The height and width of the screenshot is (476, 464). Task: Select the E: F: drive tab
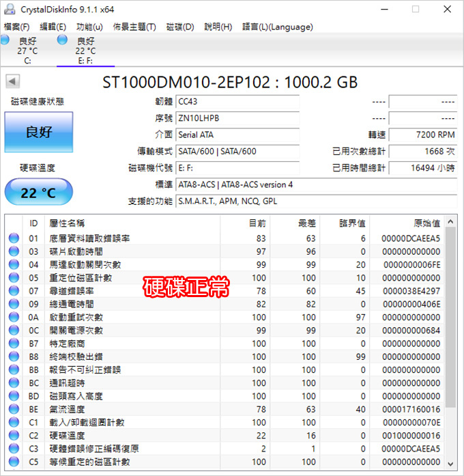click(x=85, y=50)
